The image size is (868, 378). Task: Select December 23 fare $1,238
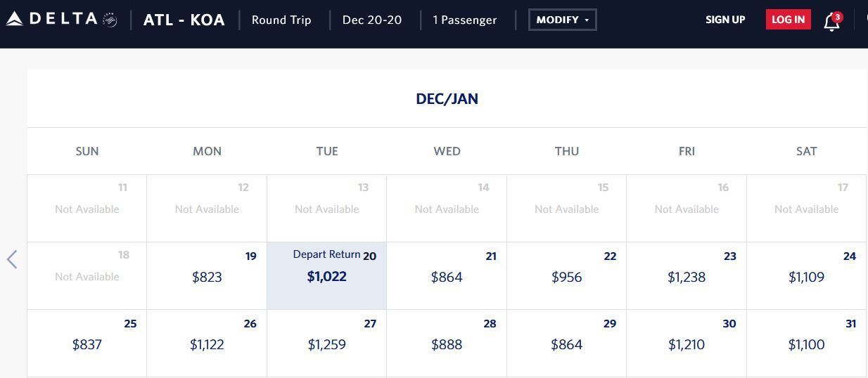point(687,276)
